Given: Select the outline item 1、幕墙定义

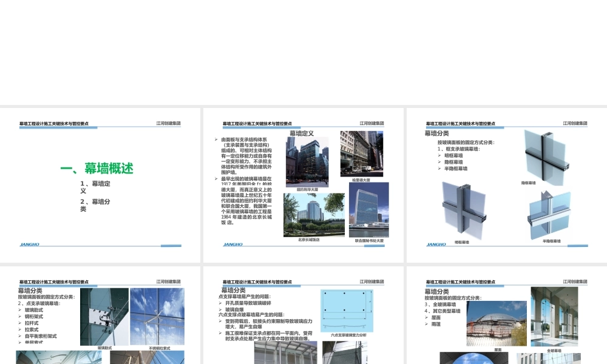Looking at the screenshot, I should click(95, 187).
